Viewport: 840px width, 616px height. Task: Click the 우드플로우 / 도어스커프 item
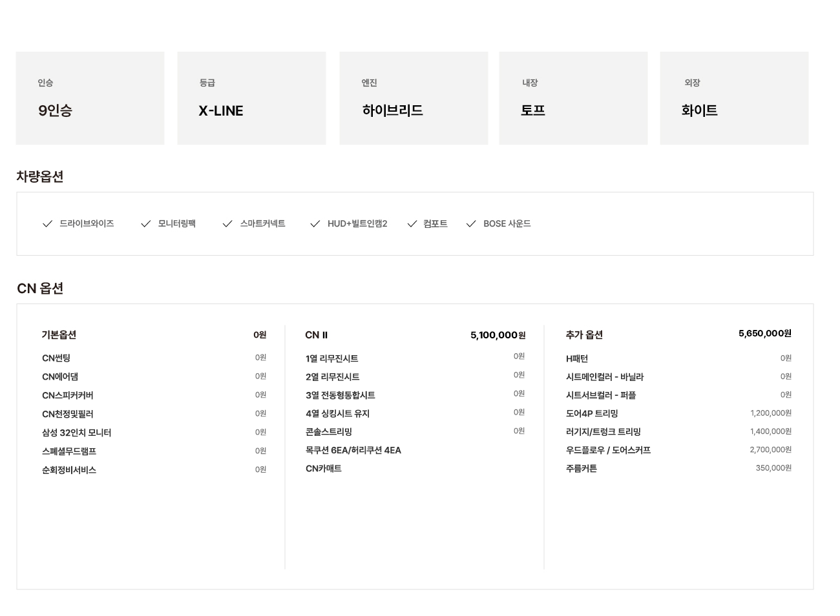pyautogui.click(x=609, y=450)
